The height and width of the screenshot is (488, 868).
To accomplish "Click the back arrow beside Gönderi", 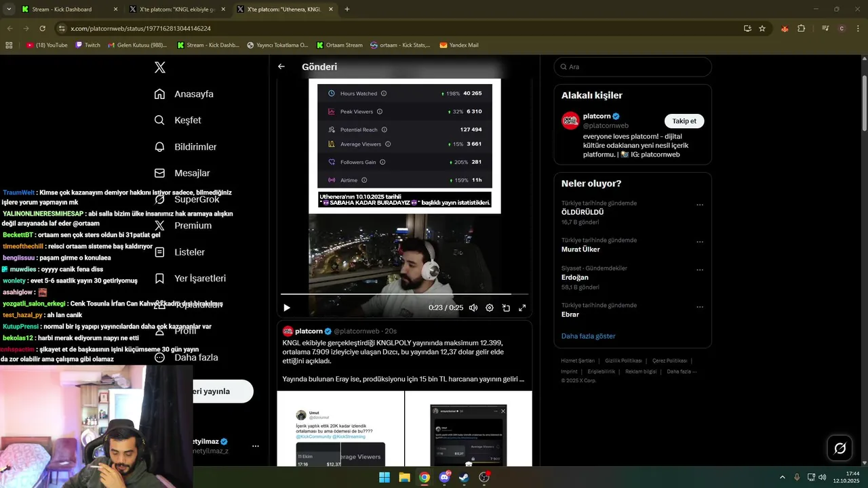I will 281,66.
